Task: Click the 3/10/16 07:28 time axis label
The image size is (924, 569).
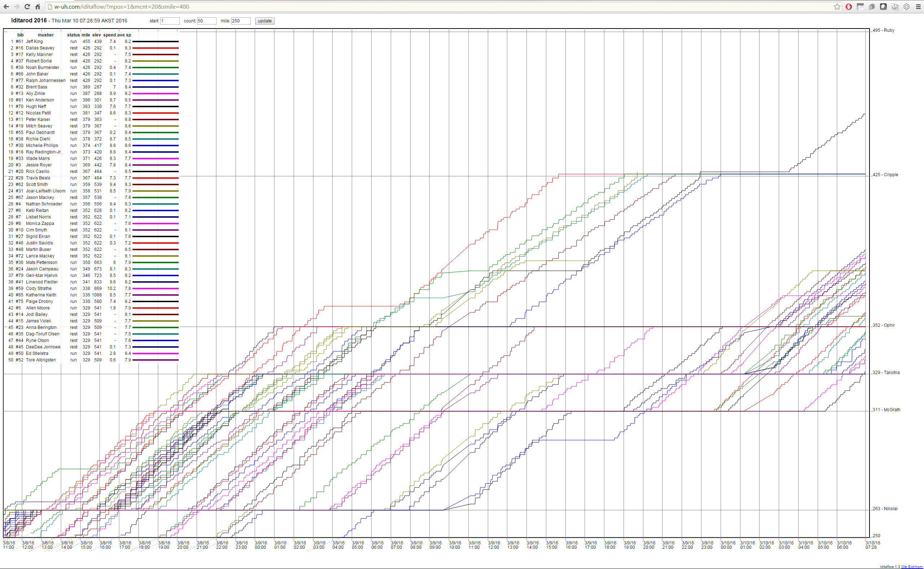Action: (873, 545)
